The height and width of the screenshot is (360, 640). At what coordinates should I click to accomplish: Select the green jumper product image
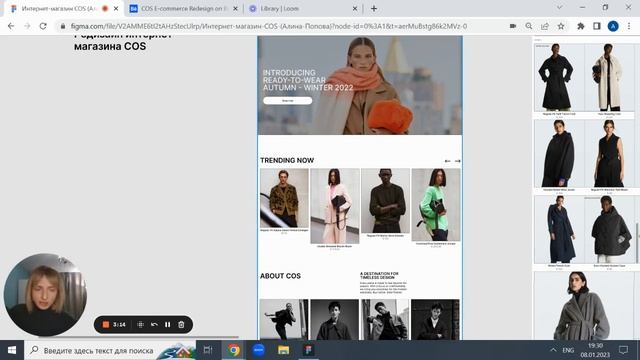[436, 204]
